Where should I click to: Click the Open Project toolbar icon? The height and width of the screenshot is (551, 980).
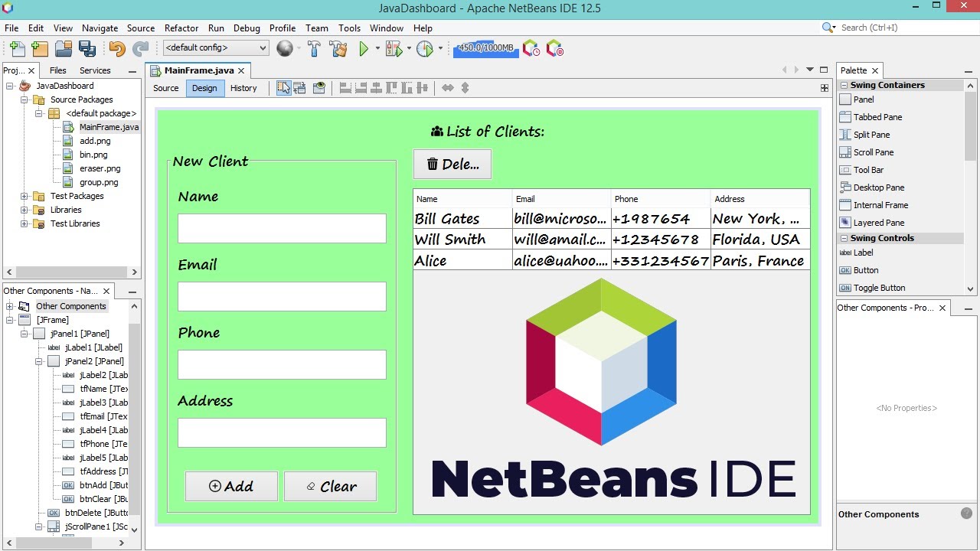pyautogui.click(x=64, y=48)
